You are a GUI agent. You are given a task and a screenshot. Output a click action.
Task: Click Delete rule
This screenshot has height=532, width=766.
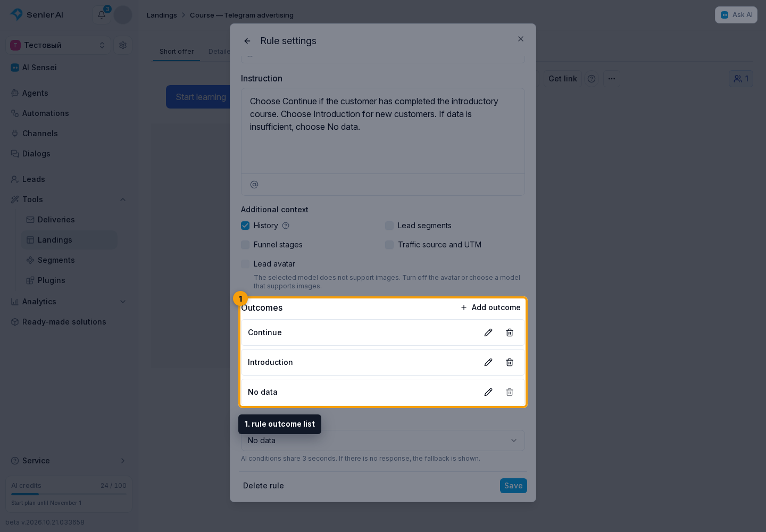263,486
